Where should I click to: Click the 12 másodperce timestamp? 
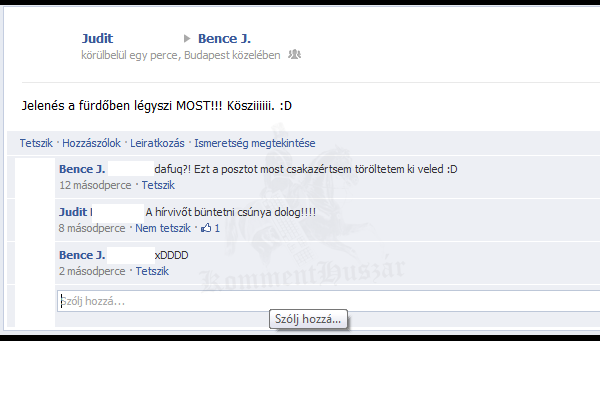tap(95, 185)
